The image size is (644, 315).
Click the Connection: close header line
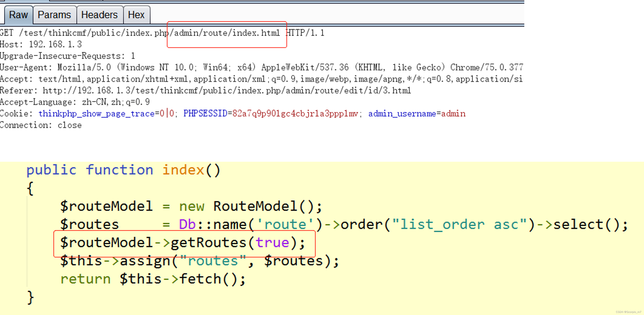point(41,125)
